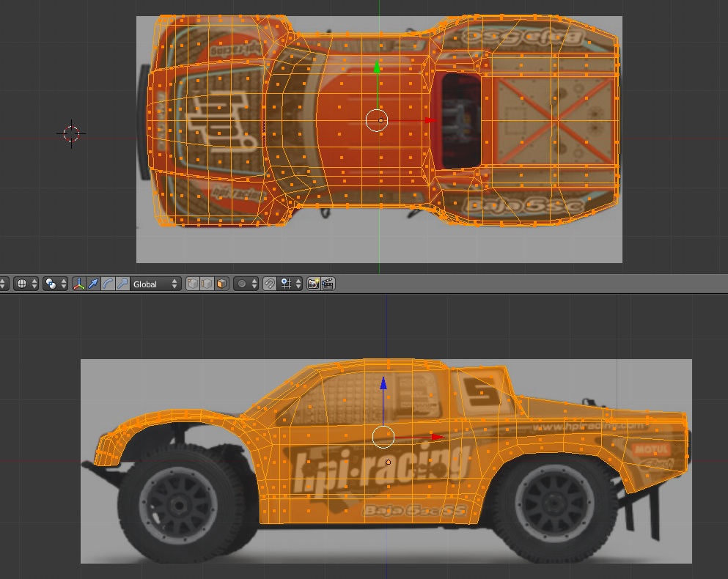728x579 pixels.
Task: Toggle the snap magnet icon
Action: click(270, 284)
